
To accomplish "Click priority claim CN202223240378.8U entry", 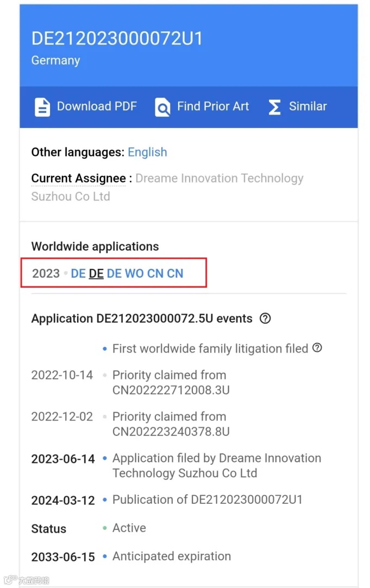I will pyautogui.click(x=171, y=423).
